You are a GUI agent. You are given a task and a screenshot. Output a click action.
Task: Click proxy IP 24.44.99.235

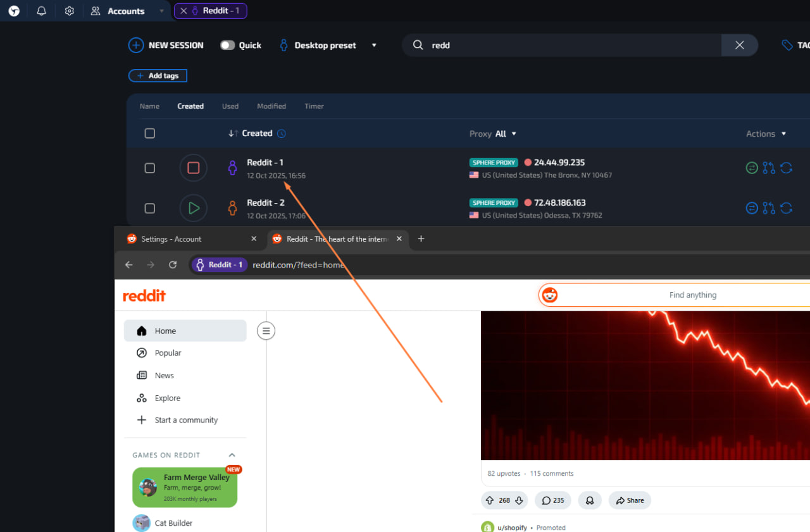tap(559, 163)
